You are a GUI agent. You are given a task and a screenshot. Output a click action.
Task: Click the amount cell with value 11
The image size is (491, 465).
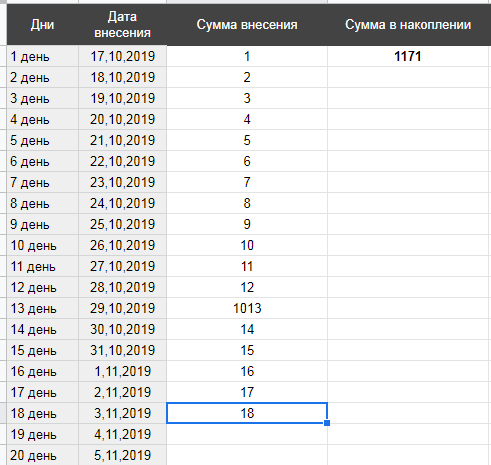pos(247,266)
